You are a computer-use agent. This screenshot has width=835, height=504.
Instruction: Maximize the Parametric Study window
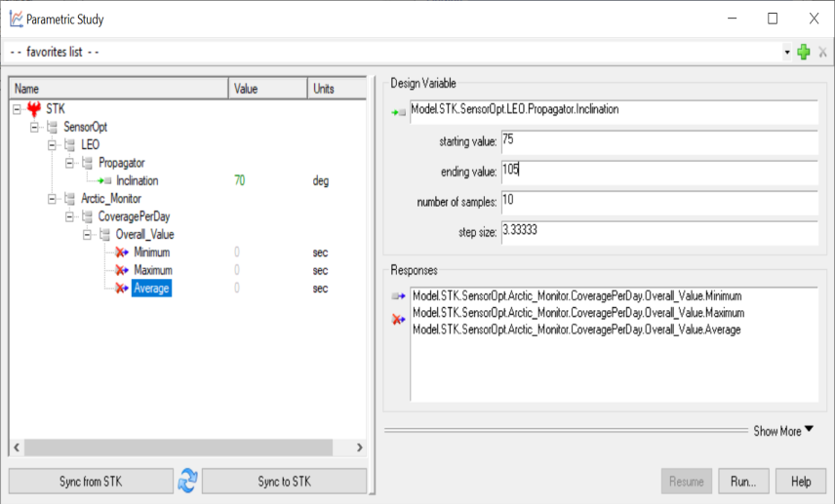pos(773,19)
